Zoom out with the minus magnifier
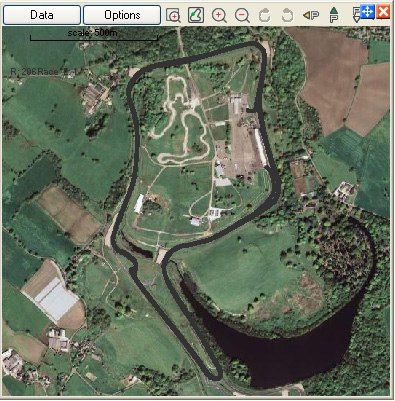The width and height of the screenshot is (395, 401). pyautogui.click(x=242, y=15)
